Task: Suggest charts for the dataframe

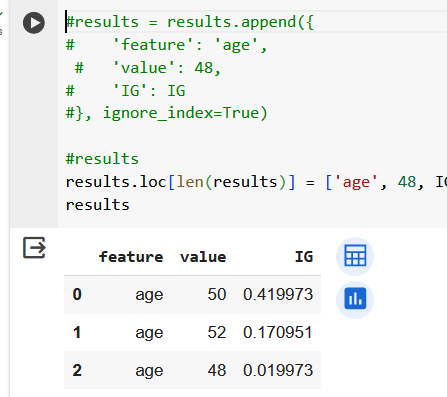Action: [355, 299]
